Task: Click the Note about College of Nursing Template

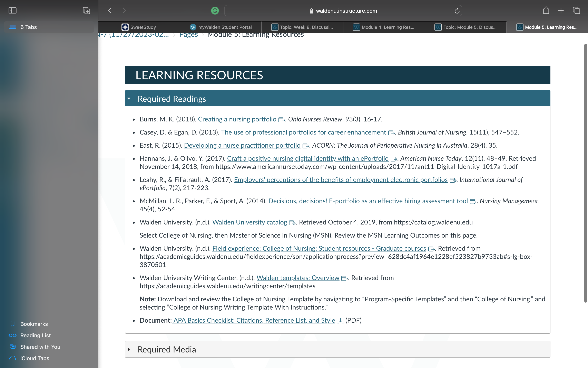Action: 342,303
